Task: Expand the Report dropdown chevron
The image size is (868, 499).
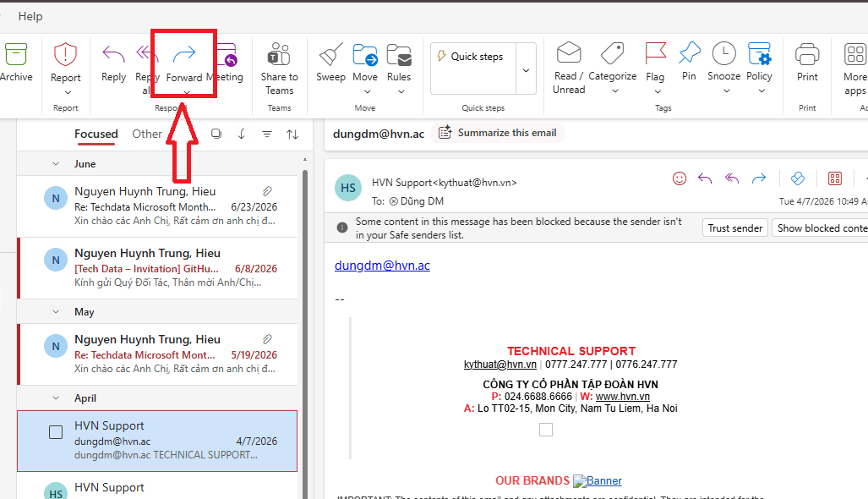Action: click(x=68, y=92)
